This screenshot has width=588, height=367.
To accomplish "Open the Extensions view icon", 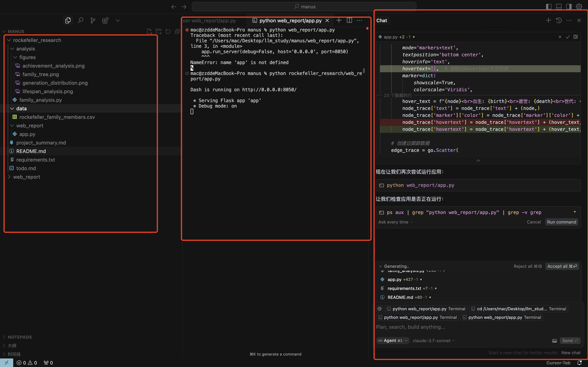I will pos(105,20).
